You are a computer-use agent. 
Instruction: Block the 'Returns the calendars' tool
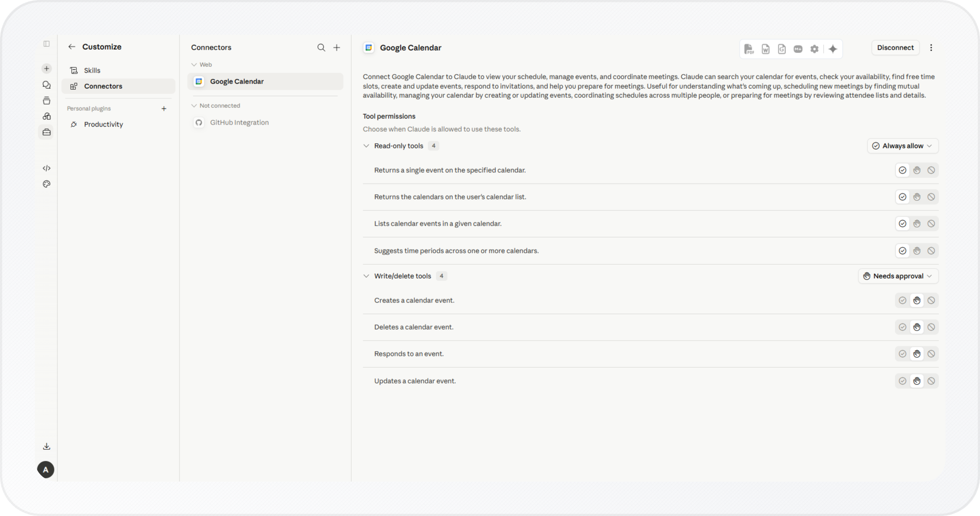(931, 197)
